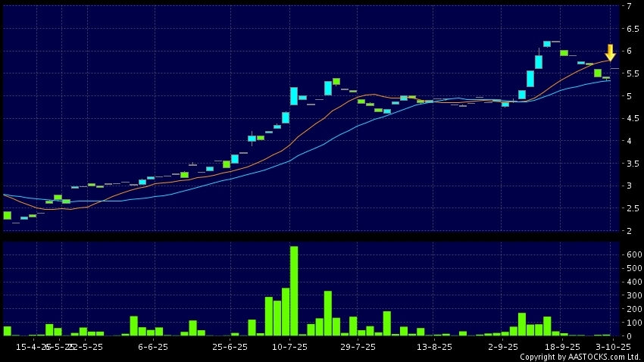Pick the 2-9-25 date label
Viewport: 644px width, 362px height.
click(503, 346)
